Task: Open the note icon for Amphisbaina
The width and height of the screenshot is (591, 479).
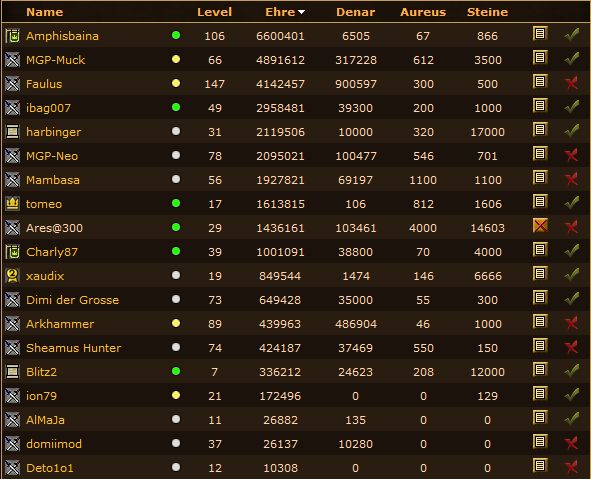Action: (540, 34)
